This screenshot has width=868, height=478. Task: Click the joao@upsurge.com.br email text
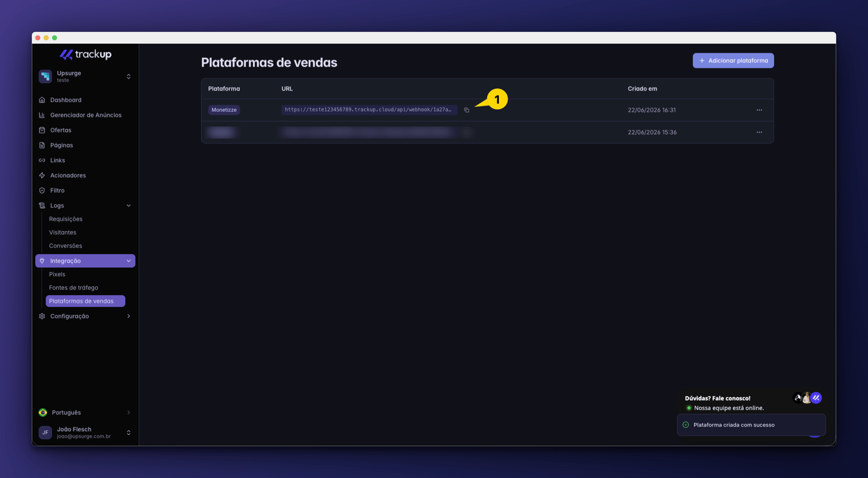(x=84, y=436)
